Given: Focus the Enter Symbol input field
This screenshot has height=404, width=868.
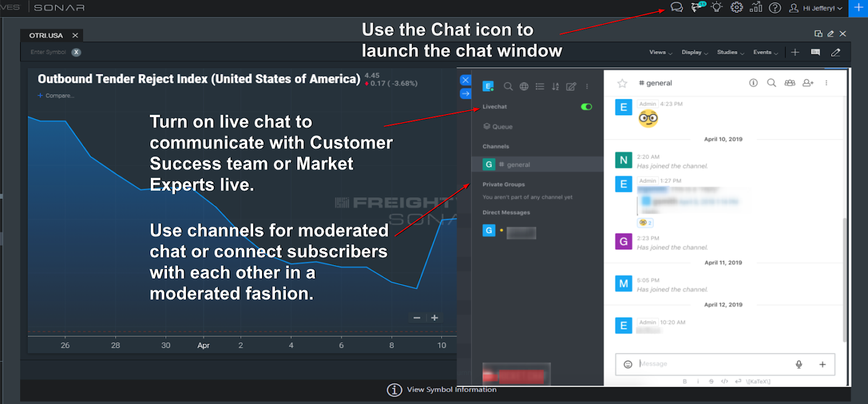Looking at the screenshot, I should pyautogui.click(x=48, y=52).
